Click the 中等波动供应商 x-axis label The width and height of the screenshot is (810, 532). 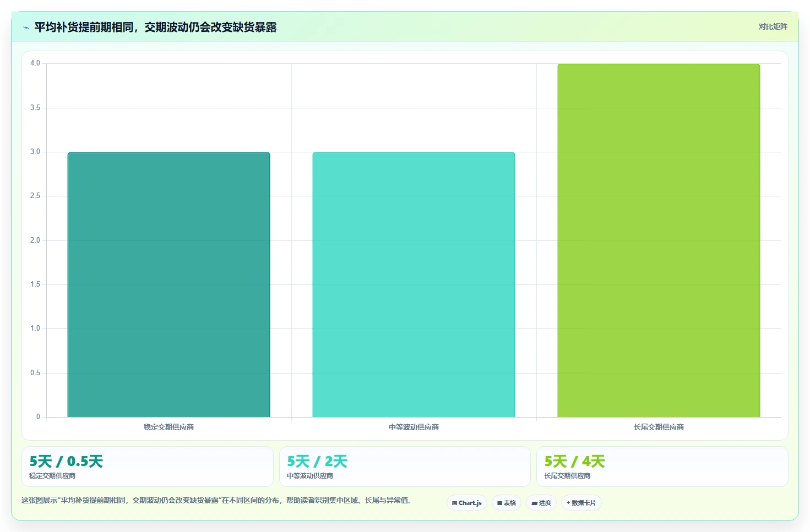click(414, 427)
